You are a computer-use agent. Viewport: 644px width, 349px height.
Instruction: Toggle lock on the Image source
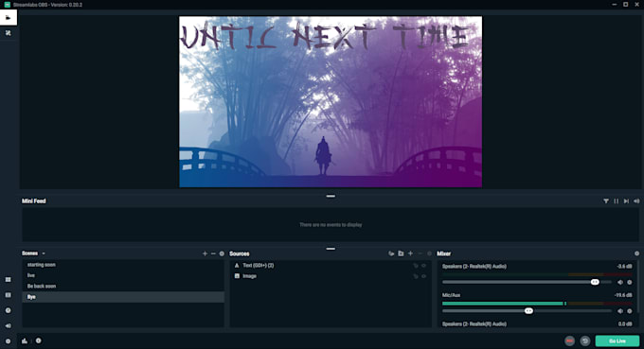[x=416, y=276]
